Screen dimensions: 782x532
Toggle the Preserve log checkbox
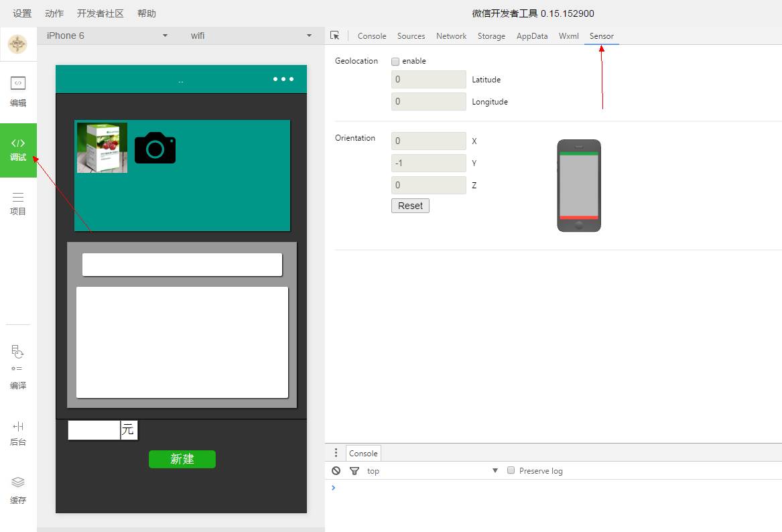pos(511,470)
